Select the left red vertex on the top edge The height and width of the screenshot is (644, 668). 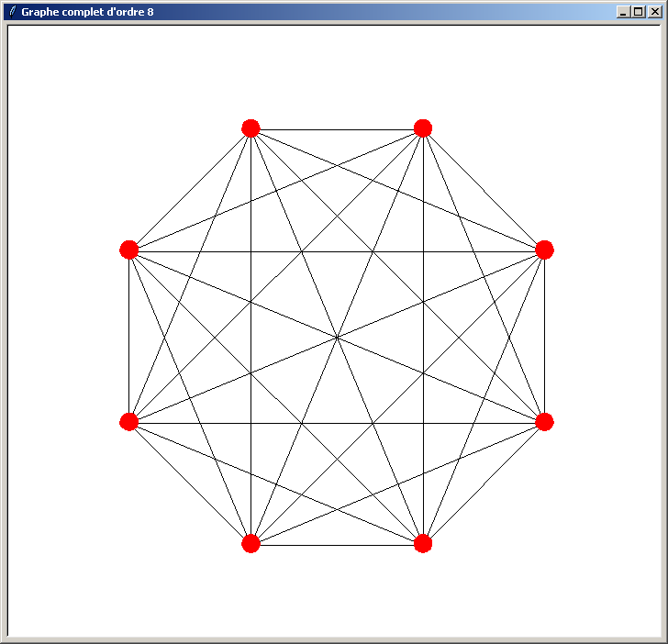(x=250, y=128)
